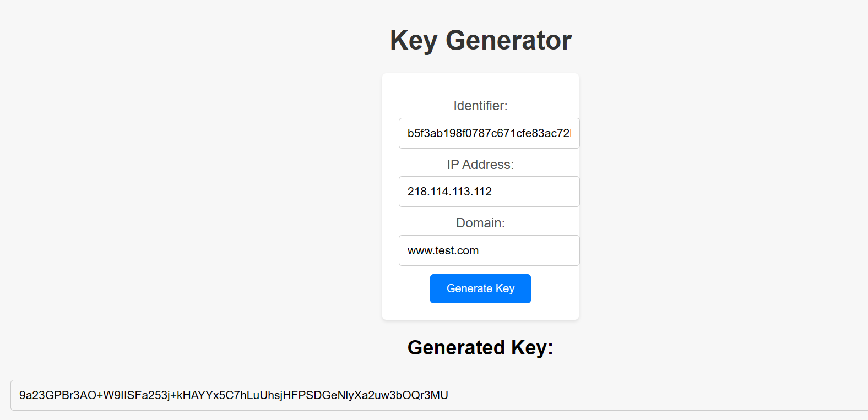
Task: Click on the 218.114.113.112 value
Action: tap(449, 192)
